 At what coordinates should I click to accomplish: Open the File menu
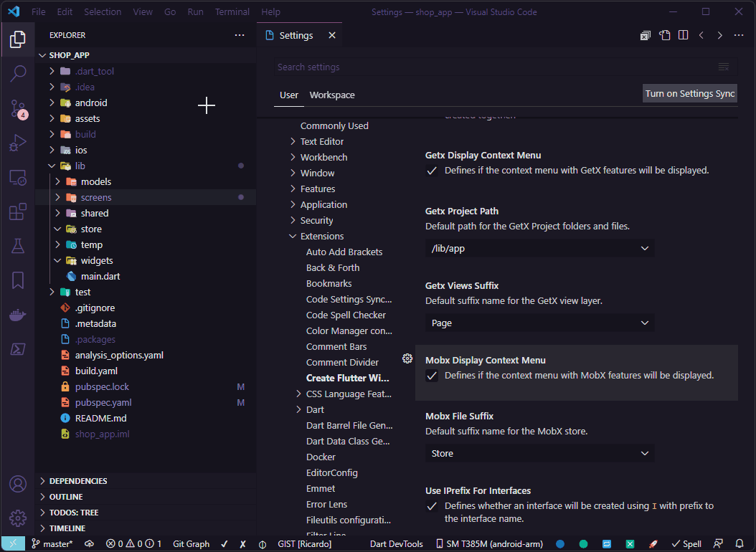pos(39,11)
